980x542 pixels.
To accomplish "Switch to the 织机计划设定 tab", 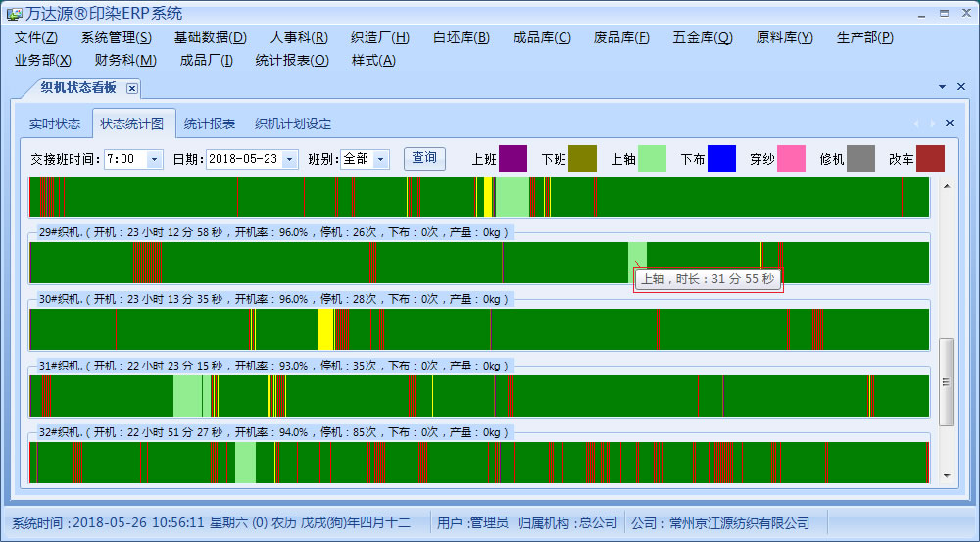I will pos(293,124).
